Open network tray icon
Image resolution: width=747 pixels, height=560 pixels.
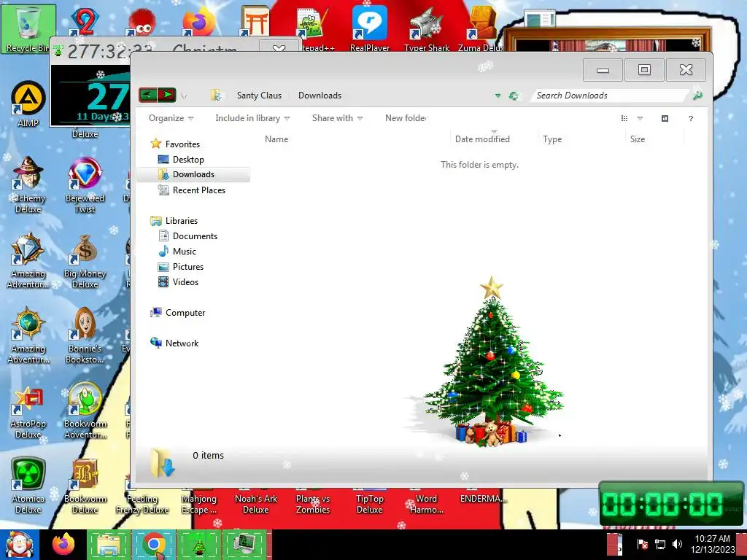pos(659,544)
